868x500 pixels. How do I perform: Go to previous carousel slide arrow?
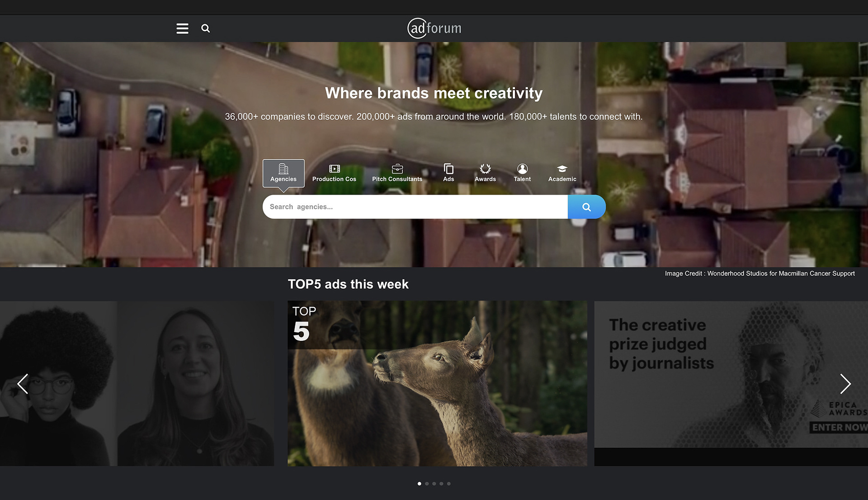click(x=23, y=384)
